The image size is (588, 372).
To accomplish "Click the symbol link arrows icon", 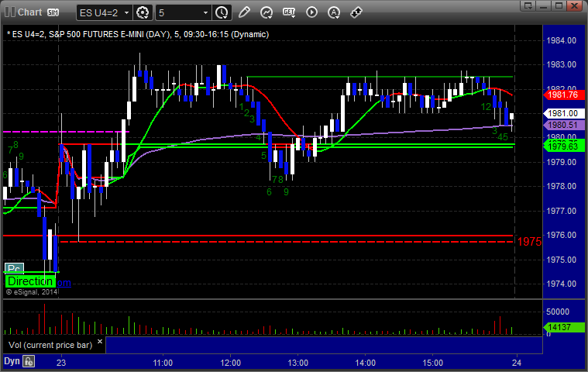I will pyautogui.click(x=356, y=12).
